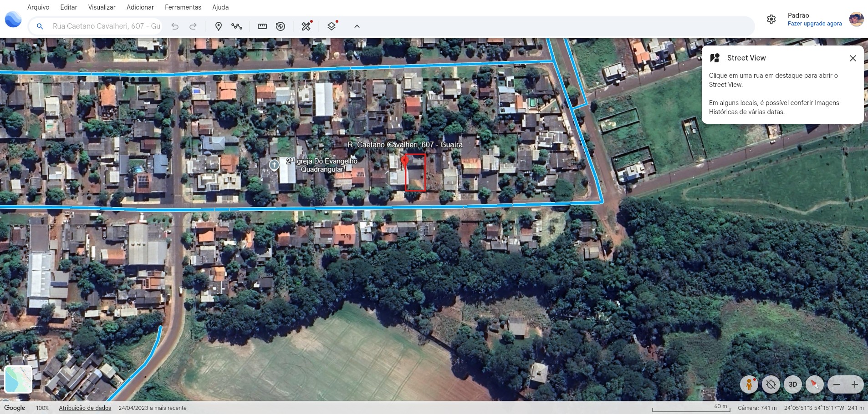
Task: Open the Arquivo menu
Action: (38, 7)
